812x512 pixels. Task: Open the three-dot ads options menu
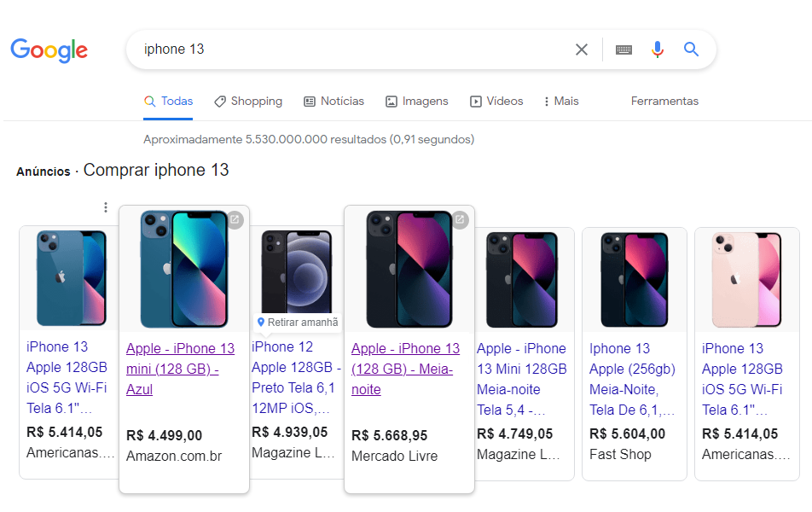(106, 207)
